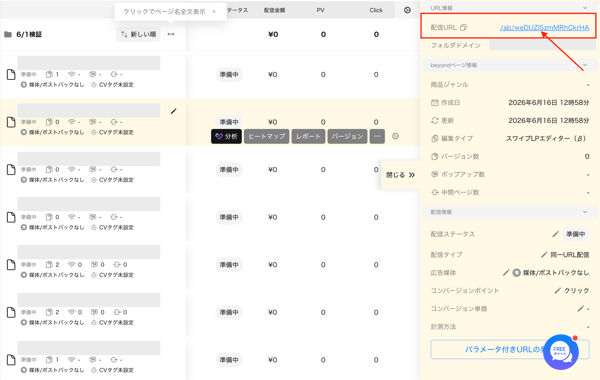Click the 6/1検証 folder's ¥0 total

click(273, 34)
